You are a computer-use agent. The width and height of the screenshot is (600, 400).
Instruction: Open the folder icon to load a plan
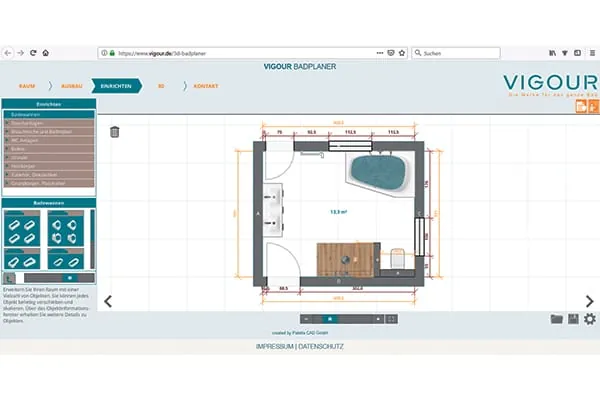tap(557, 319)
